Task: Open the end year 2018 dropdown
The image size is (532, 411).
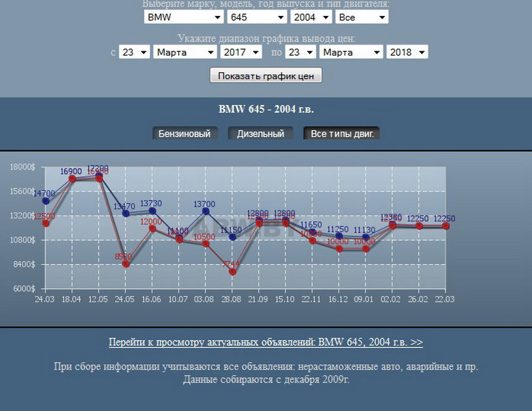Action: 407,52
